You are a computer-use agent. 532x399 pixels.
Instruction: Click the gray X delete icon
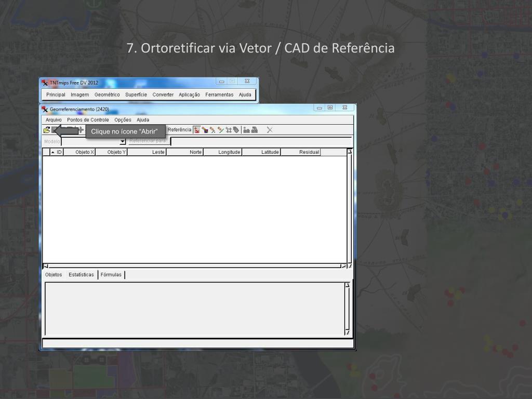click(x=270, y=130)
